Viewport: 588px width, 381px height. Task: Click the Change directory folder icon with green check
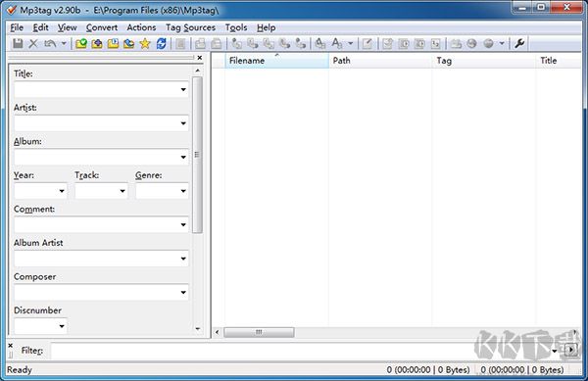coord(81,43)
